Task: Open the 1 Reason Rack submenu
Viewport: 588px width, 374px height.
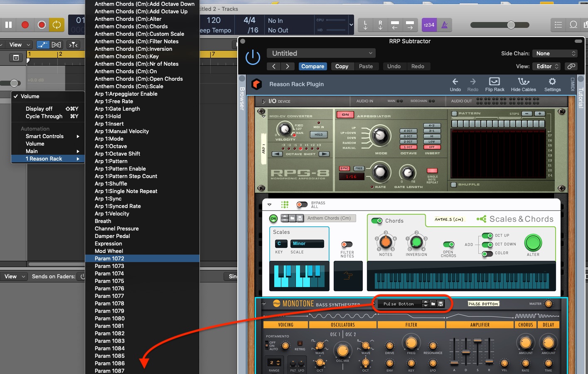Action: tap(48, 159)
